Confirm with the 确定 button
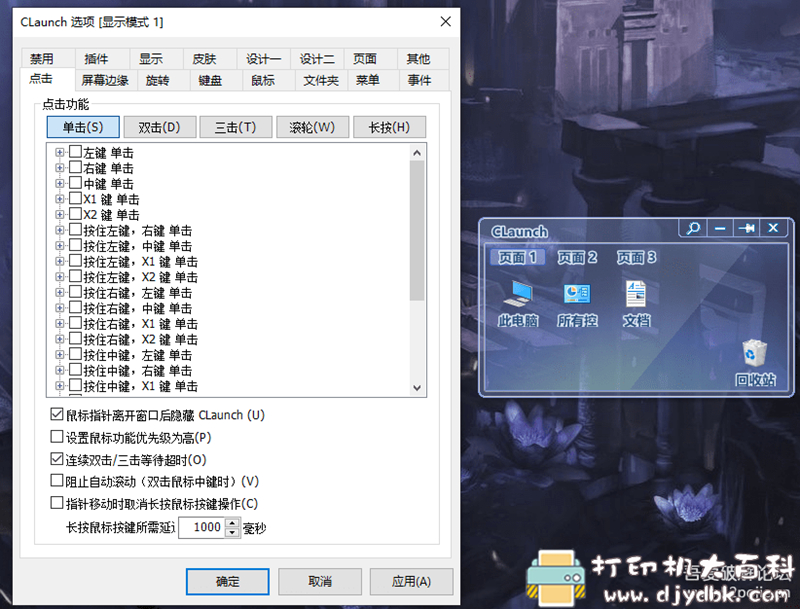Image resolution: width=800 pixels, height=609 pixels. pyautogui.click(x=228, y=581)
